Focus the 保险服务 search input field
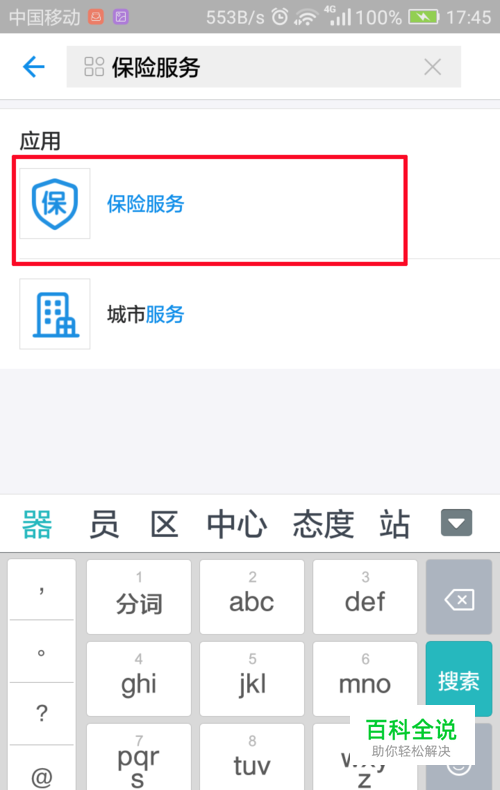 coord(264,67)
